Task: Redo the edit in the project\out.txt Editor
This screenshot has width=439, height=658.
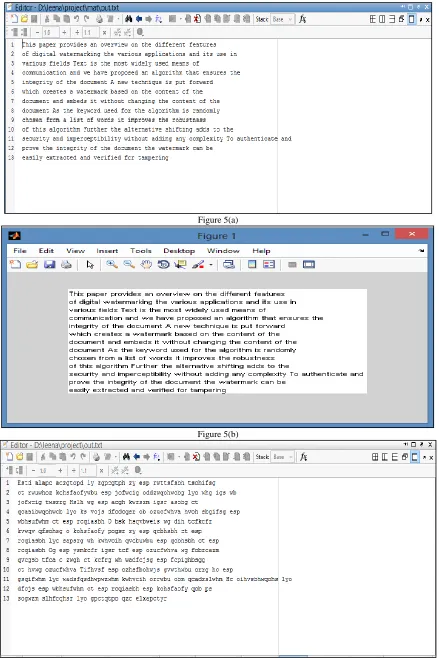Action: pyautogui.click(x=83, y=457)
